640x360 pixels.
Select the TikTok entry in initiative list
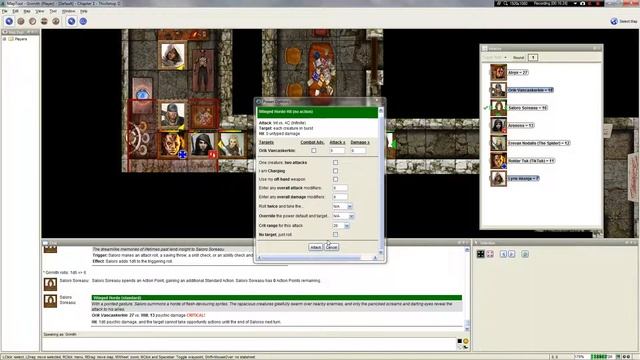pos(522,161)
